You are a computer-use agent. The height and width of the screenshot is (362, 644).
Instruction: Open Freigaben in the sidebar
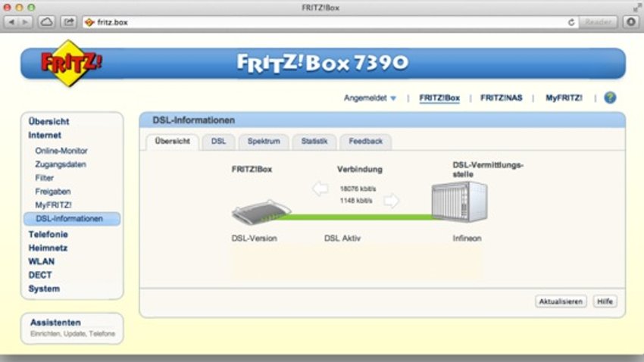click(53, 192)
